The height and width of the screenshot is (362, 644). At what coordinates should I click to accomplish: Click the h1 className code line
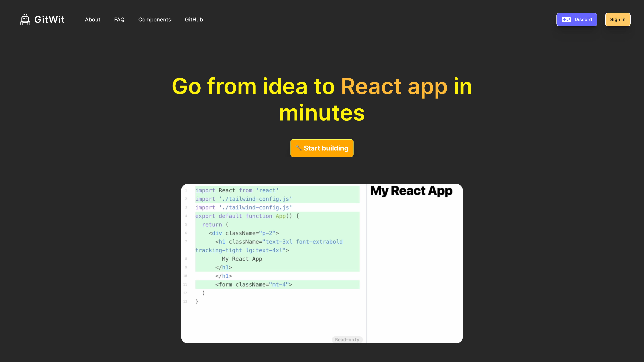pos(269,246)
